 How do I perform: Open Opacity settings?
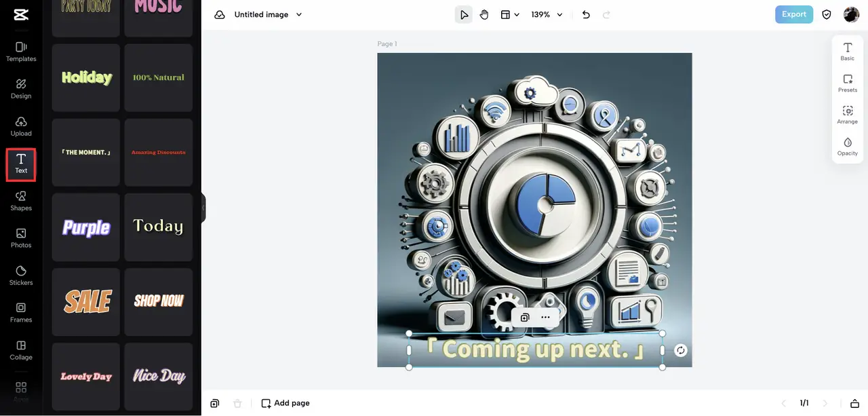point(847,146)
